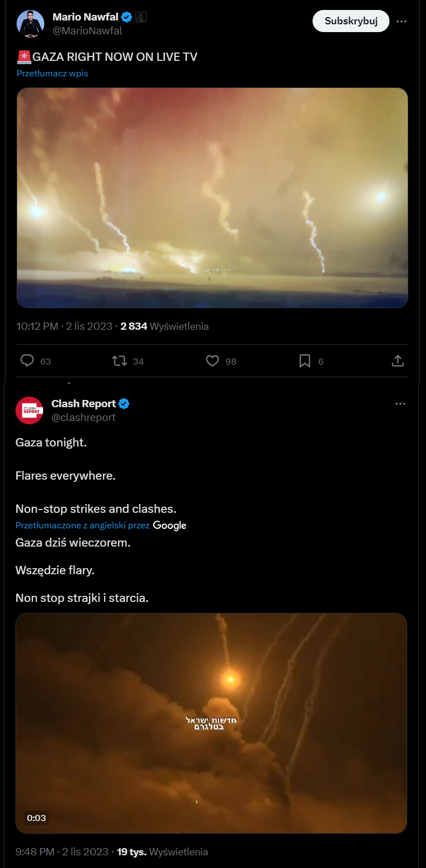
Task: Open more options menu on Mario Nawfal's post
Action: pyautogui.click(x=402, y=21)
